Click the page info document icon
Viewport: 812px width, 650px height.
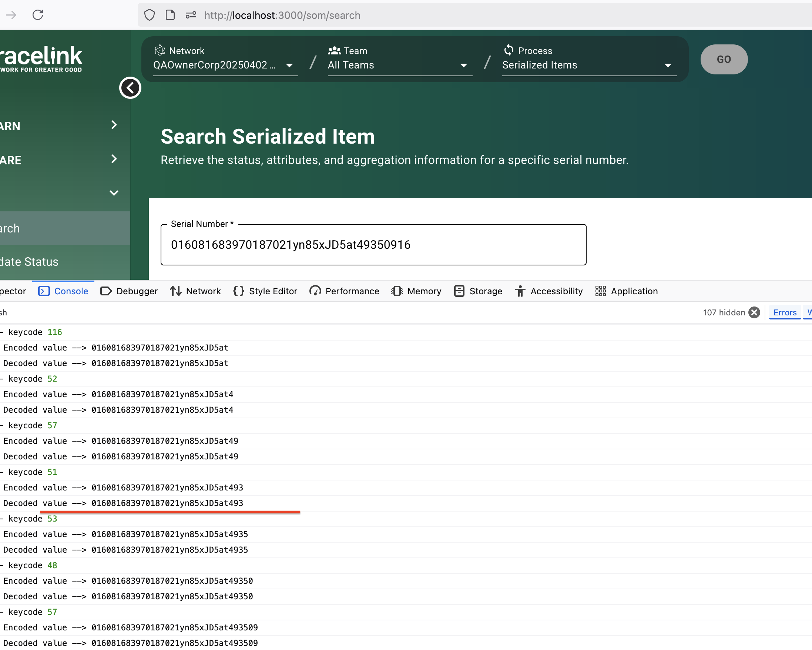click(170, 15)
